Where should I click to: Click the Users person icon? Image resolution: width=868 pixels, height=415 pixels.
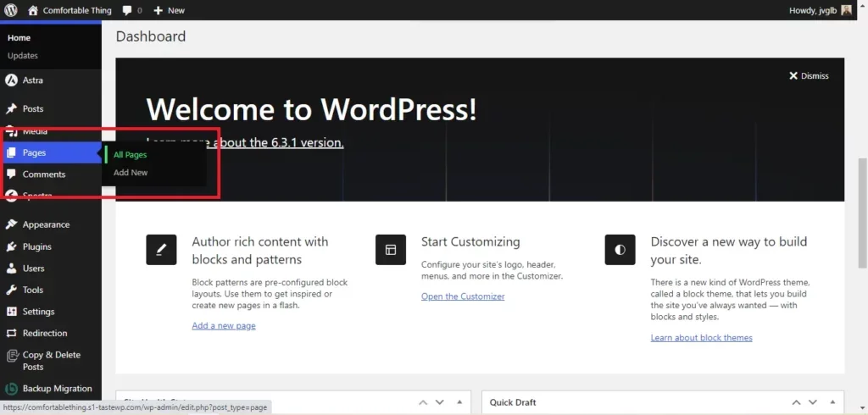(x=11, y=268)
